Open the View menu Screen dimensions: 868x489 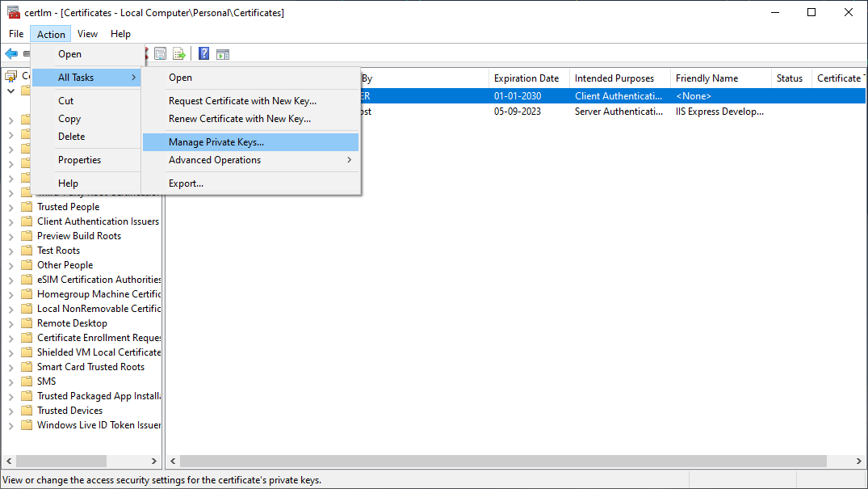[x=87, y=34]
